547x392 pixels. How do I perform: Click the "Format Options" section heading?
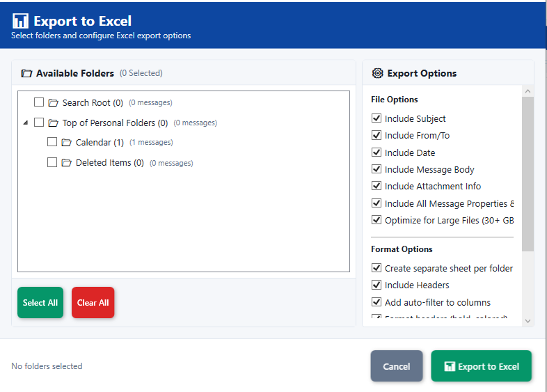point(402,249)
